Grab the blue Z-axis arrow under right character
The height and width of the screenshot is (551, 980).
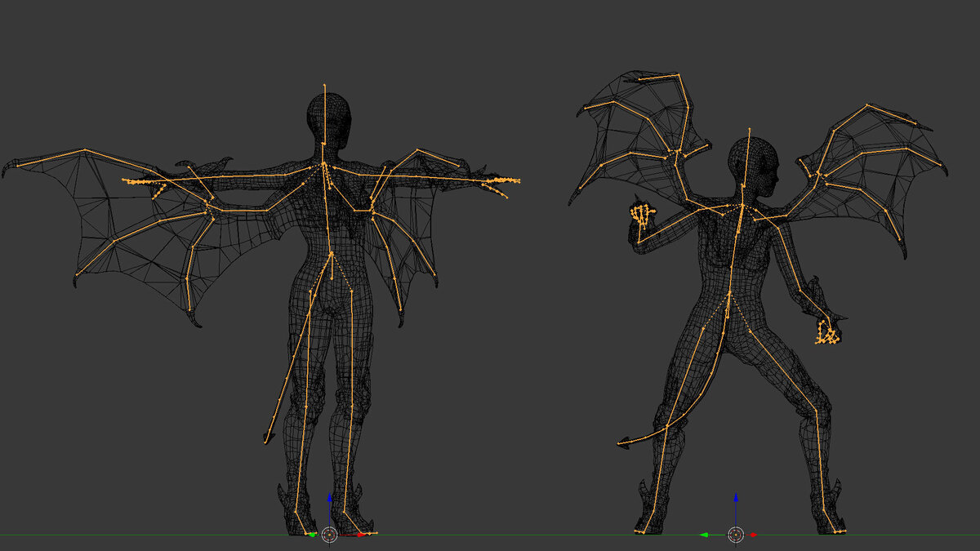tap(736, 496)
